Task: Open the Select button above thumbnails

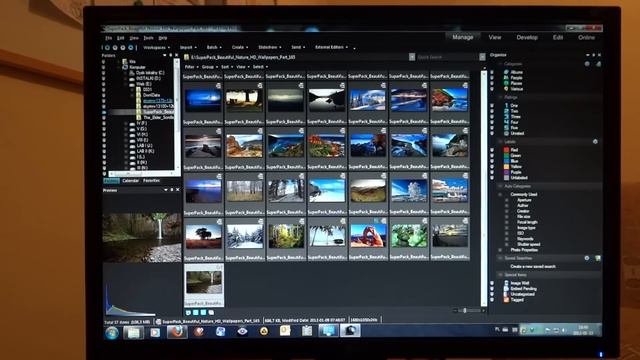Action: [260, 67]
